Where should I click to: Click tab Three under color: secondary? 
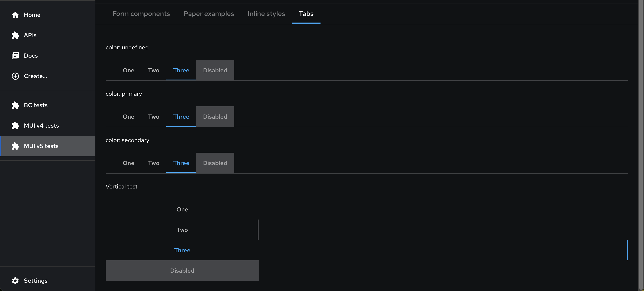tap(181, 163)
